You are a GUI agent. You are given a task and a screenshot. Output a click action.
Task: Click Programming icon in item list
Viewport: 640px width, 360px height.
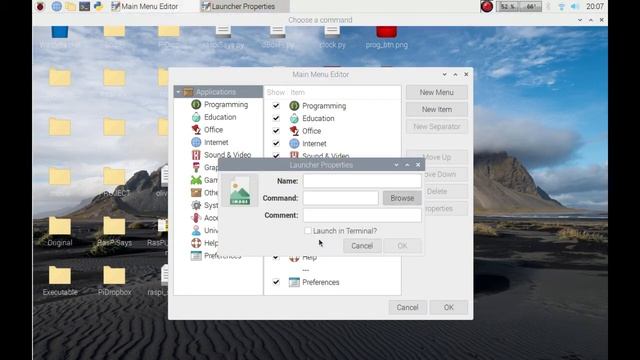coord(294,106)
